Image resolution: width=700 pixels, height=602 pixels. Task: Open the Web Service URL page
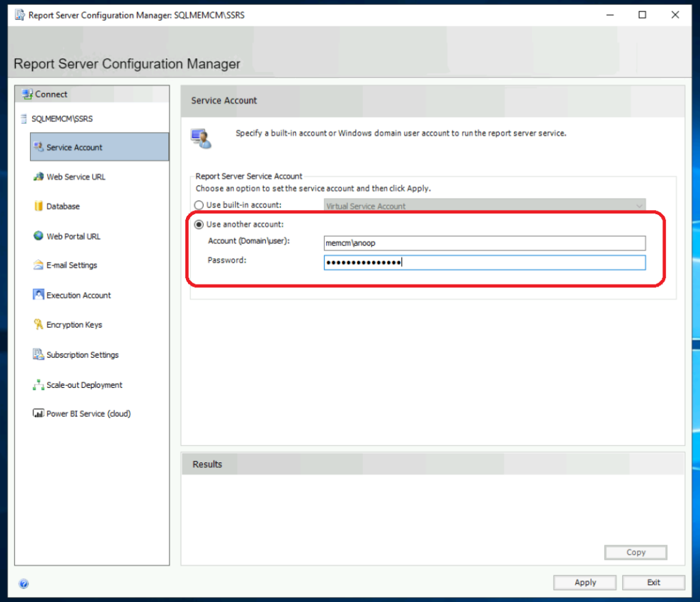click(76, 177)
